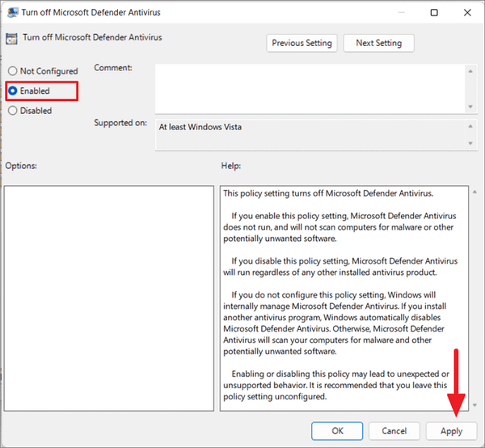Click the Comment box scroll down arrow
This screenshot has height=448, width=485.
coord(470,107)
